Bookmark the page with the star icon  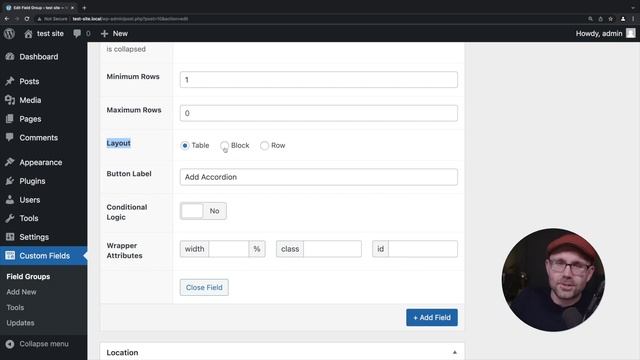[611, 19]
